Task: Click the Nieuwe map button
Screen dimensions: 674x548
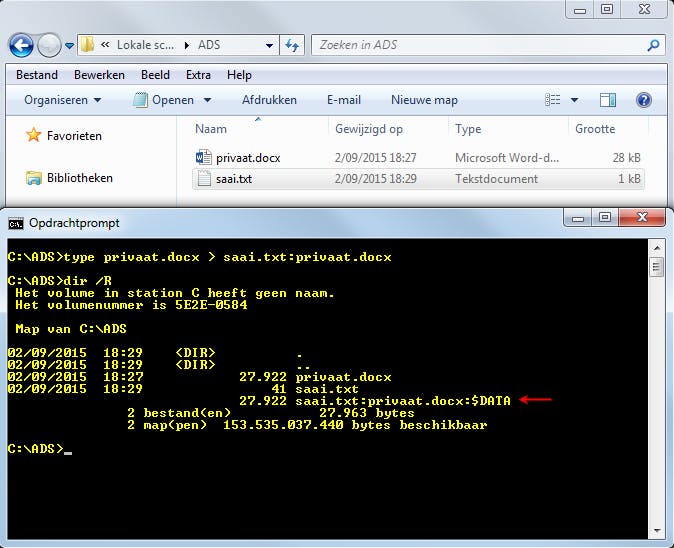Action: [424, 100]
